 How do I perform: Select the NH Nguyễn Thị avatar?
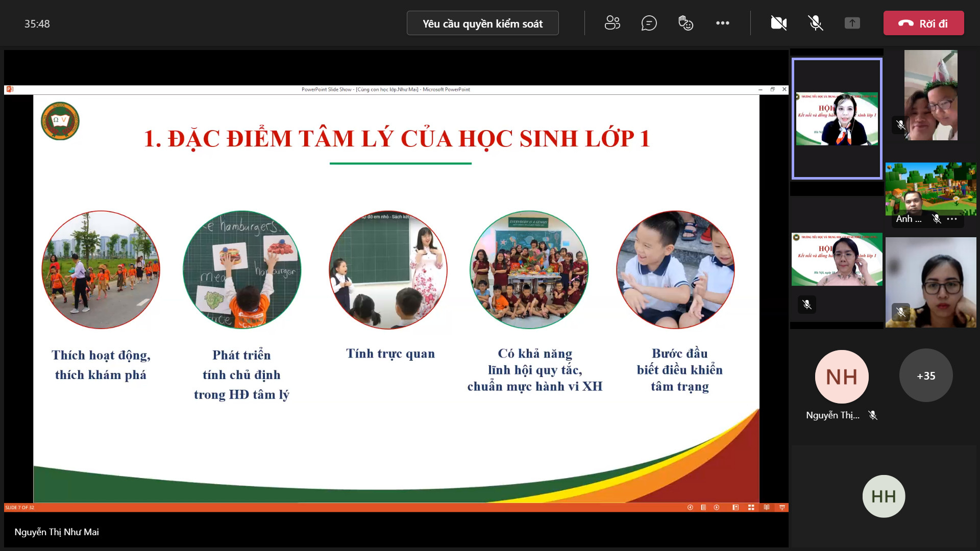842,377
